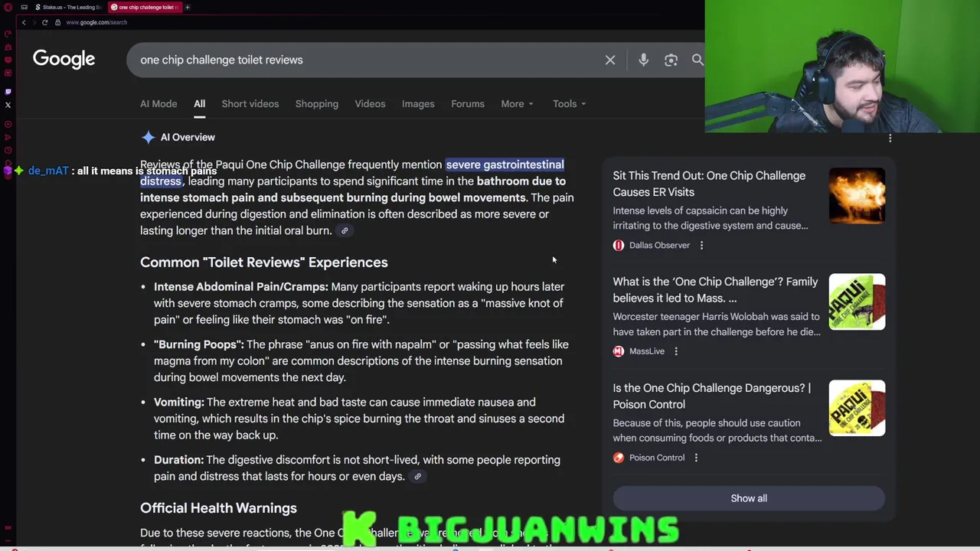Click the 'Vomiting:' bullet label

(179, 403)
